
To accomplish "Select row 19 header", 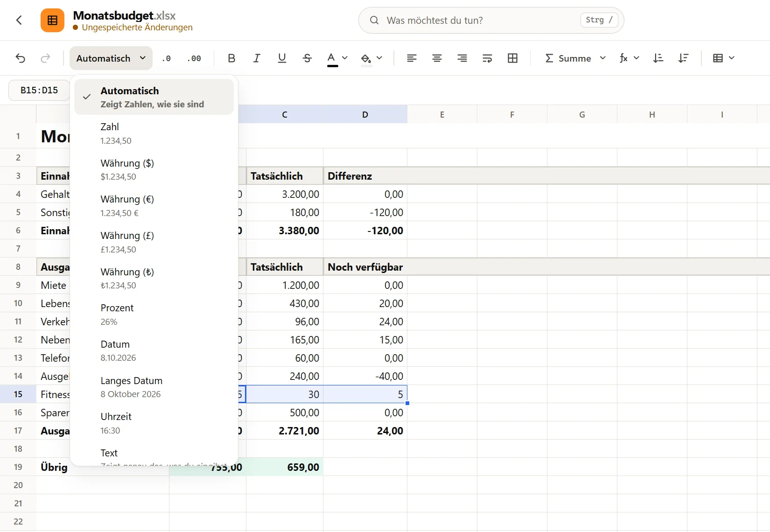I will click(x=18, y=467).
